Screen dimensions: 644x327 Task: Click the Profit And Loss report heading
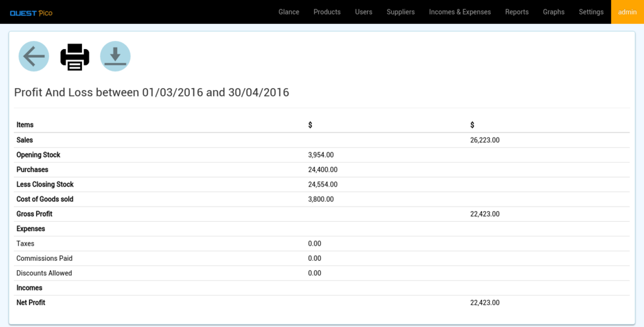[x=151, y=93]
